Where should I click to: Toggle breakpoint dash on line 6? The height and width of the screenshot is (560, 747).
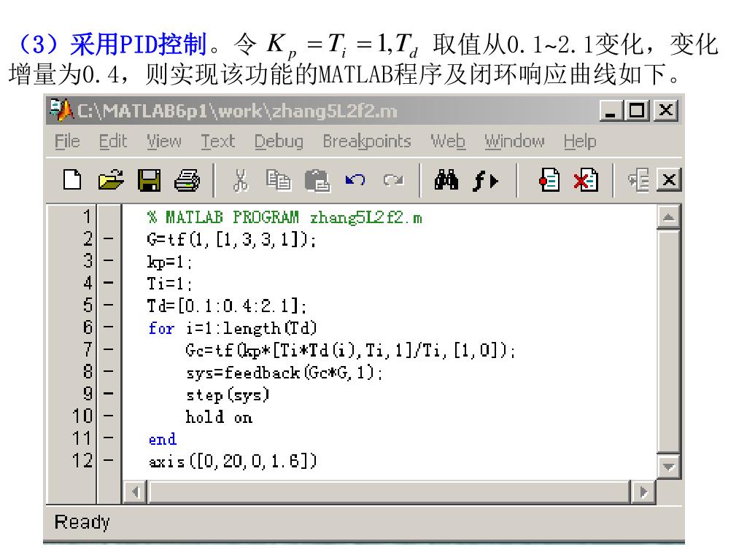109,327
